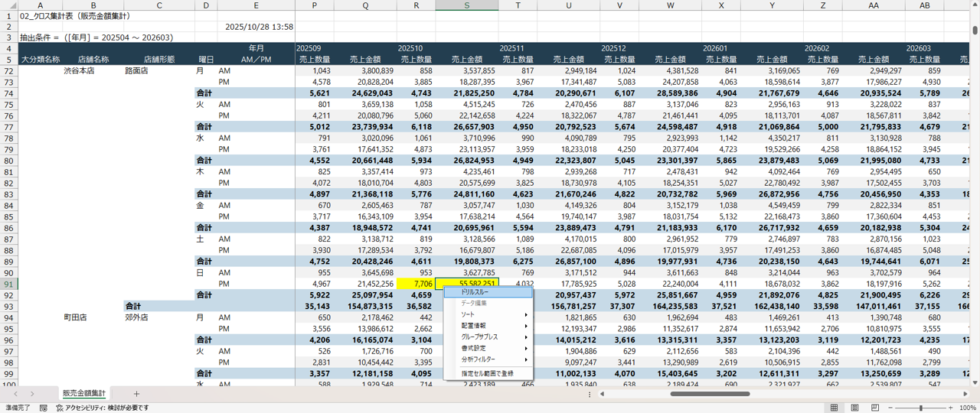The image size is (980, 413).
Task: Click 指定セル範囲で登録 menu entry
Action: click(487, 373)
